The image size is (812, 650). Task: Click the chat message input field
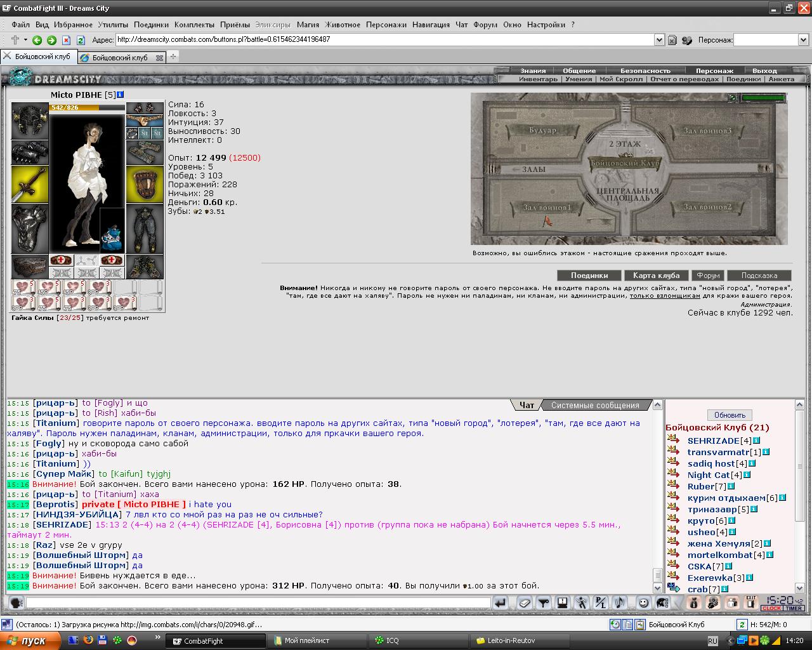(x=257, y=603)
